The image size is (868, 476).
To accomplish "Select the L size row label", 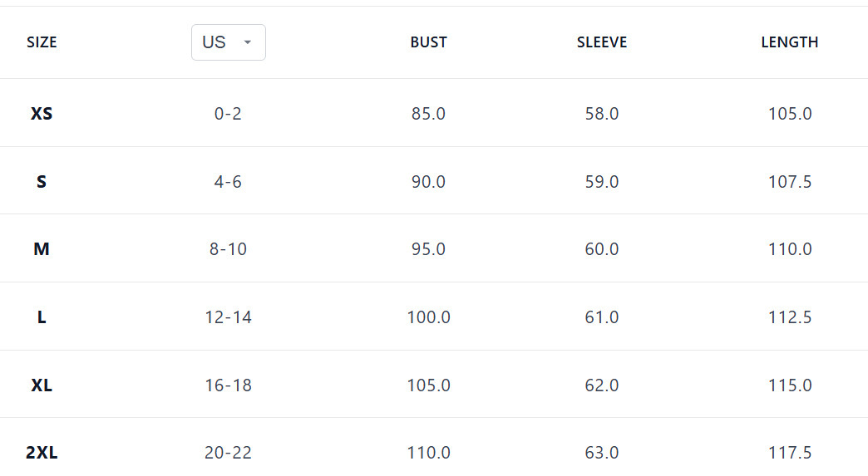I will click(x=42, y=317).
